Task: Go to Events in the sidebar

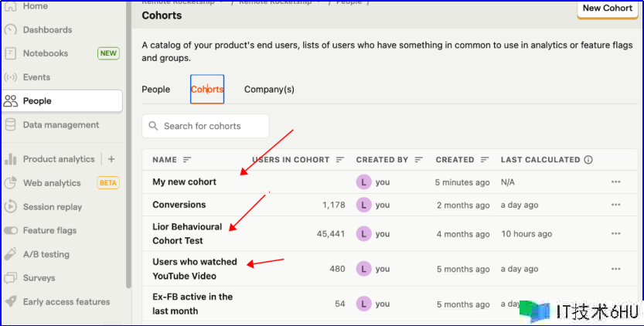Action: 11,77
